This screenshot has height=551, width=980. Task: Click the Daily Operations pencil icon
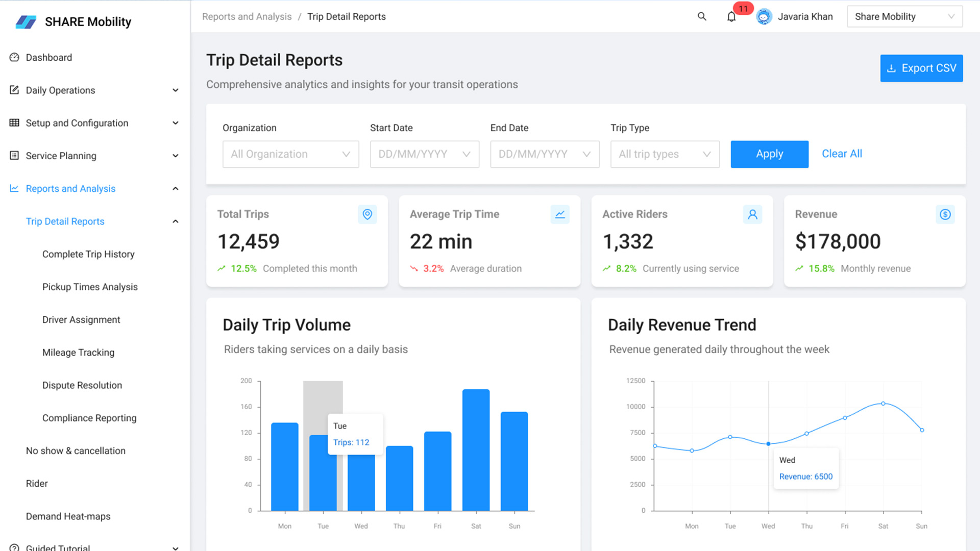coord(14,90)
